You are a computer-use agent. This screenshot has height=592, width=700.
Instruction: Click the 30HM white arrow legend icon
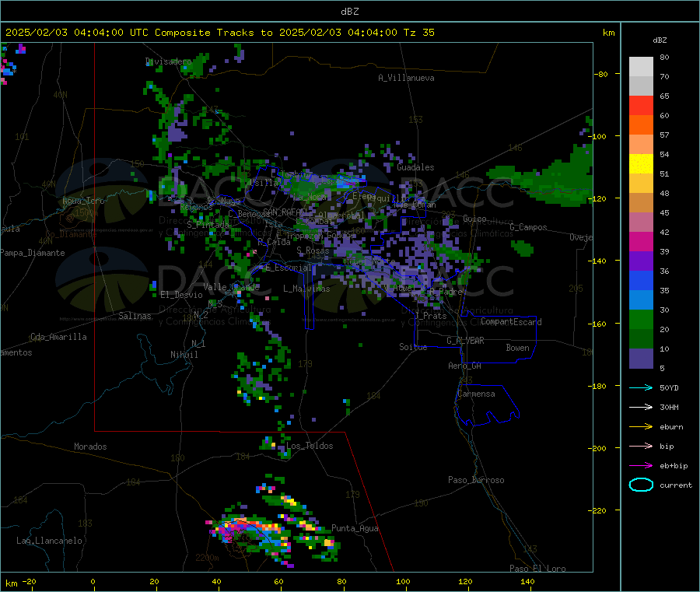tap(641, 407)
